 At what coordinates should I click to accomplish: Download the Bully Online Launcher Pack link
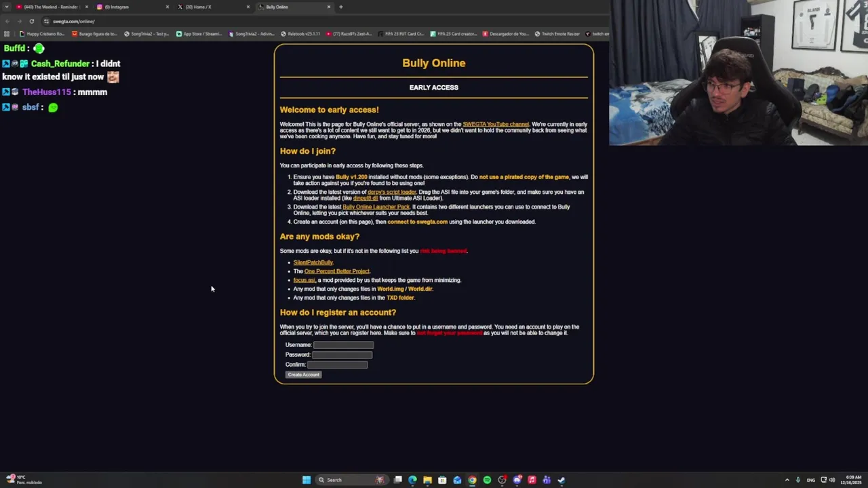pos(376,207)
